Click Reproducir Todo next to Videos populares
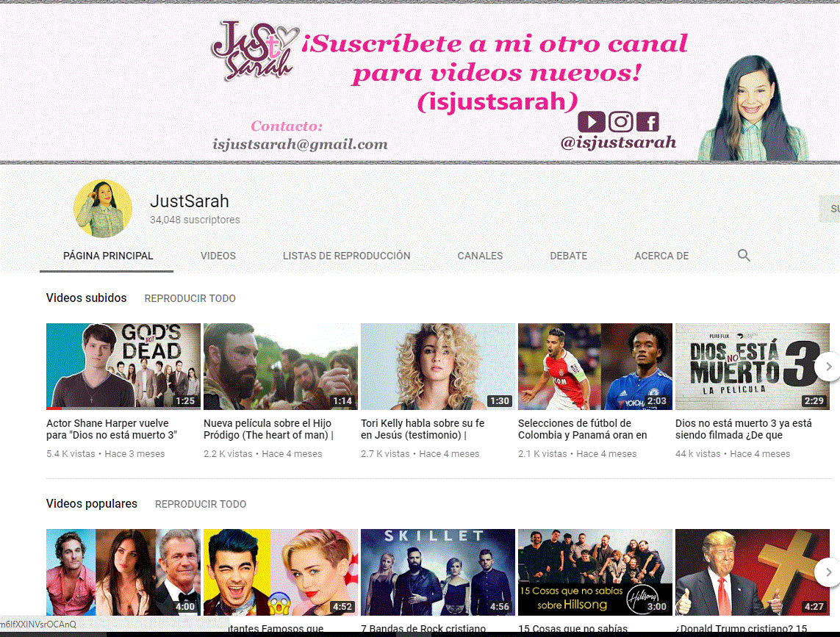Image resolution: width=840 pixels, height=637 pixels. pyautogui.click(x=201, y=504)
